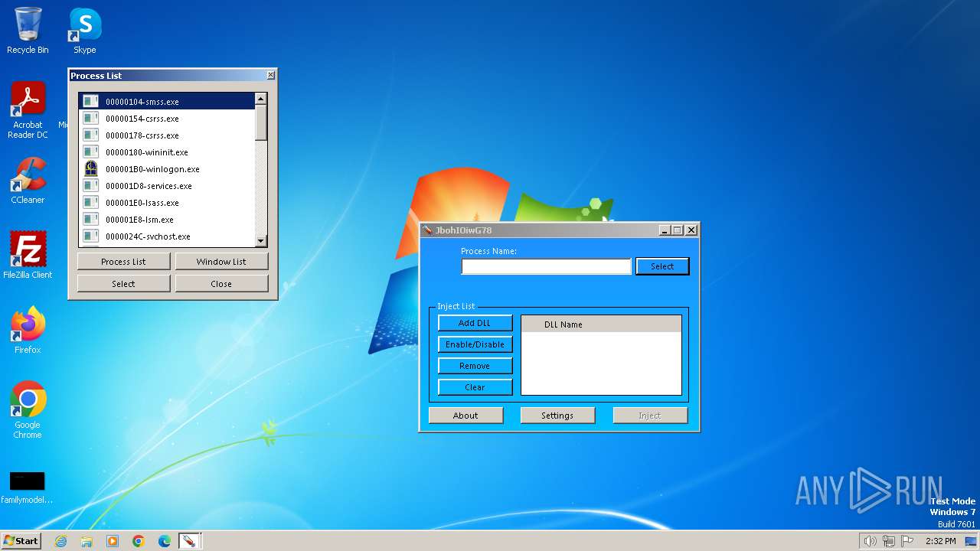Click the injector app taskbar button
Image resolution: width=980 pixels, height=551 pixels.
189,541
